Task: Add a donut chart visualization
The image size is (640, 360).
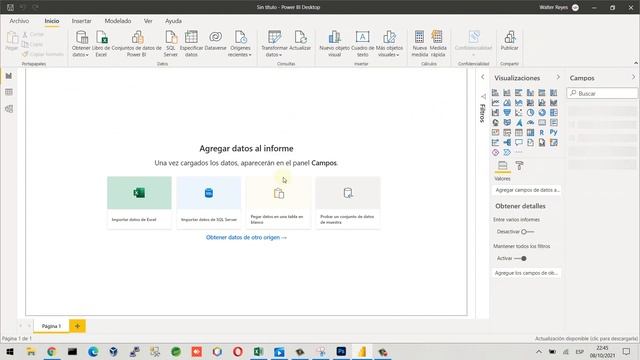Action: click(542, 113)
